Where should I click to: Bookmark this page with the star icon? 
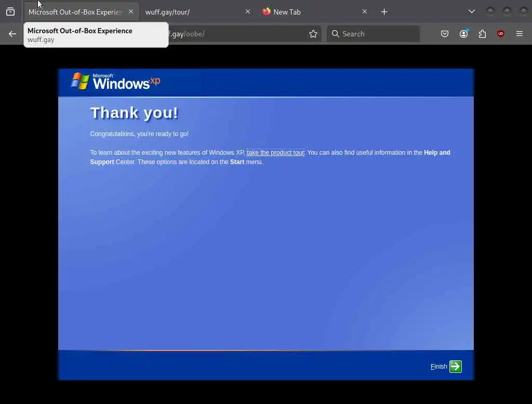coord(313,34)
